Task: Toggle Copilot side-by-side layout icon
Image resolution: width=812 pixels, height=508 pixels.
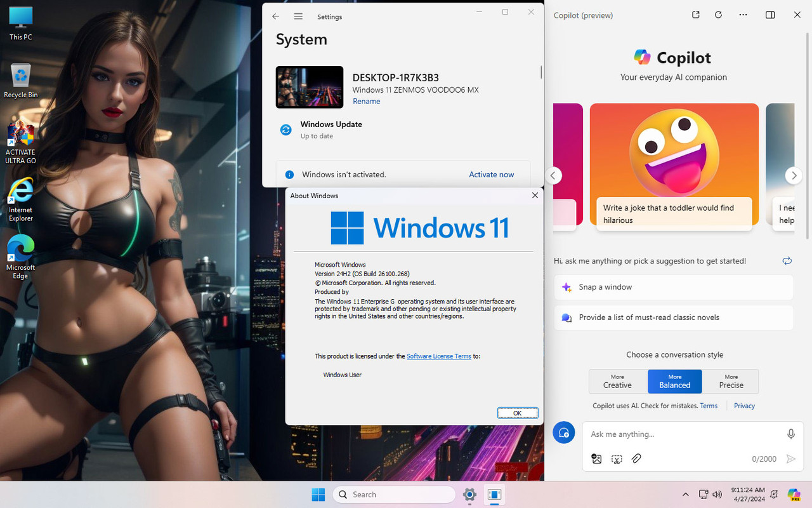Action: [770, 15]
